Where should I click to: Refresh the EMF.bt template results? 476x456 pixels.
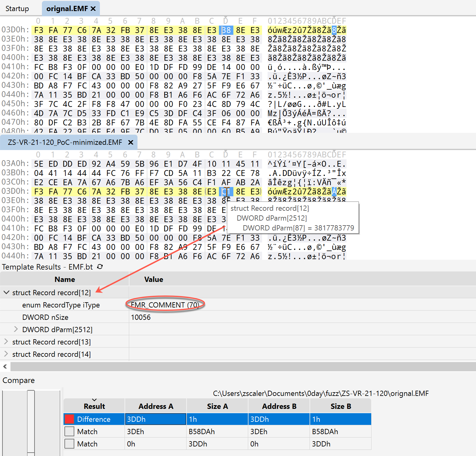coord(100,267)
